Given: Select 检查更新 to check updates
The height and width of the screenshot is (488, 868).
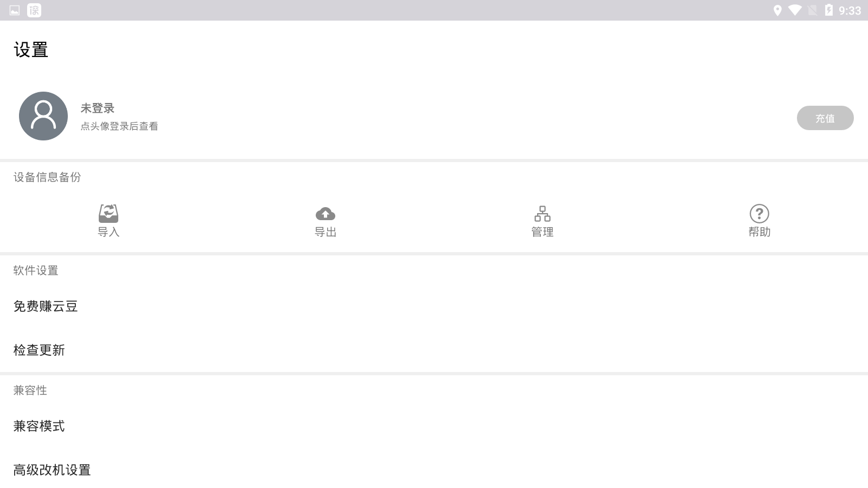Looking at the screenshot, I should point(434,350).
